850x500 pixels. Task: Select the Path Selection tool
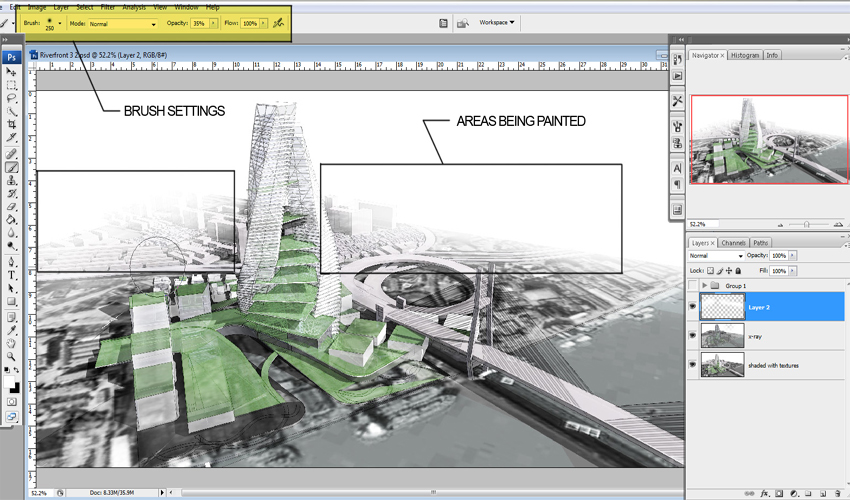(11, 288)
